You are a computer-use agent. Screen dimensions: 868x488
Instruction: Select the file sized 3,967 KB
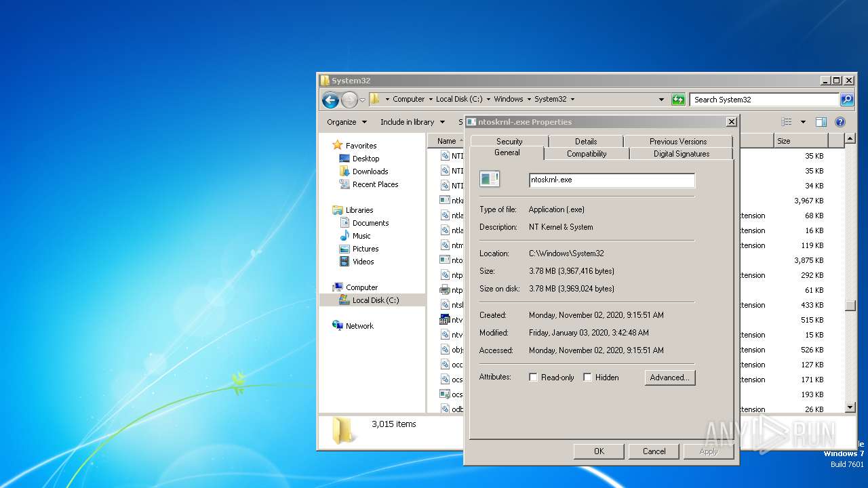click(x=808, y=201)
